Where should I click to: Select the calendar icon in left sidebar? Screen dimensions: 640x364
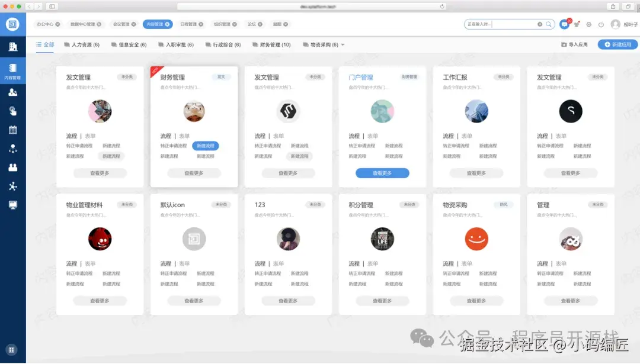tap(12, 130)
